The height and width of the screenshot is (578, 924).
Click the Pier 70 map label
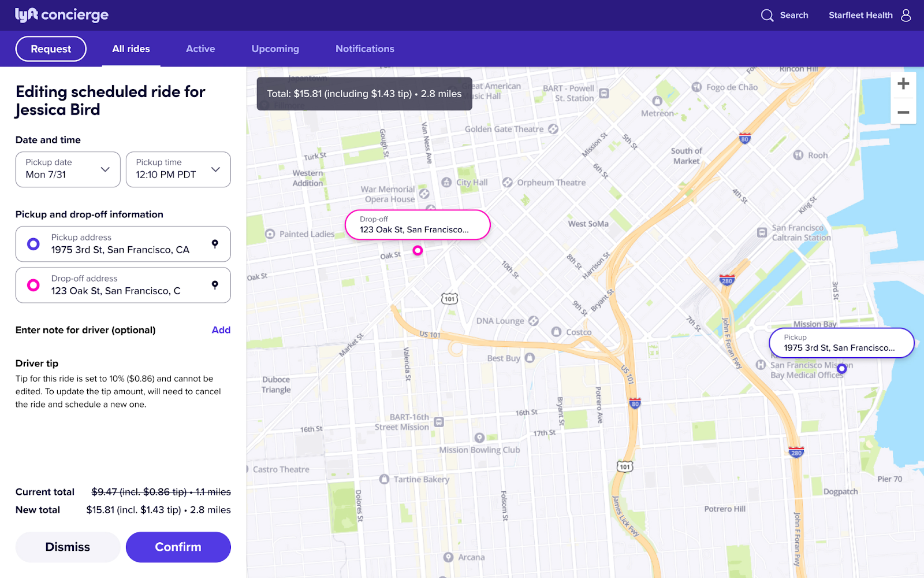point(889,479)
